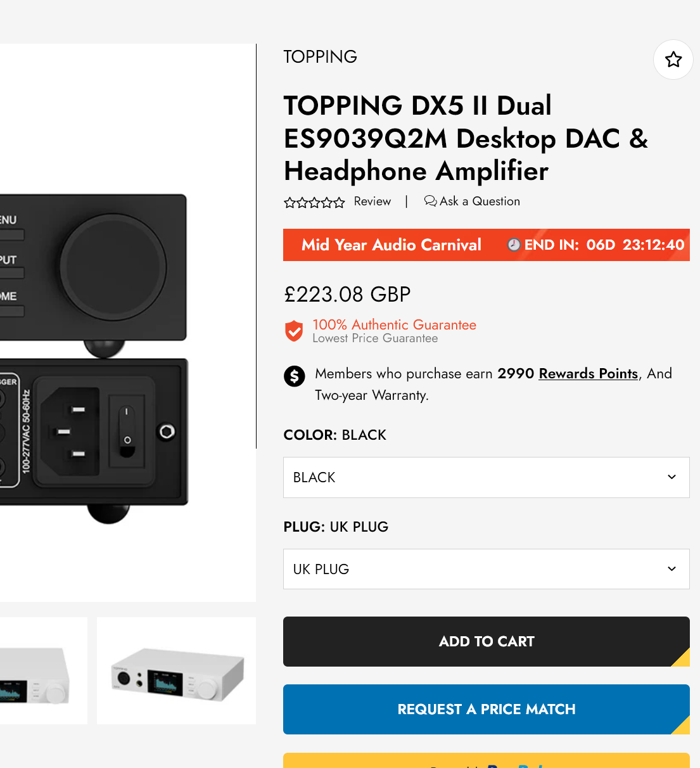Click the red authentic guarantee shield icon

click(x=294, y=331)
